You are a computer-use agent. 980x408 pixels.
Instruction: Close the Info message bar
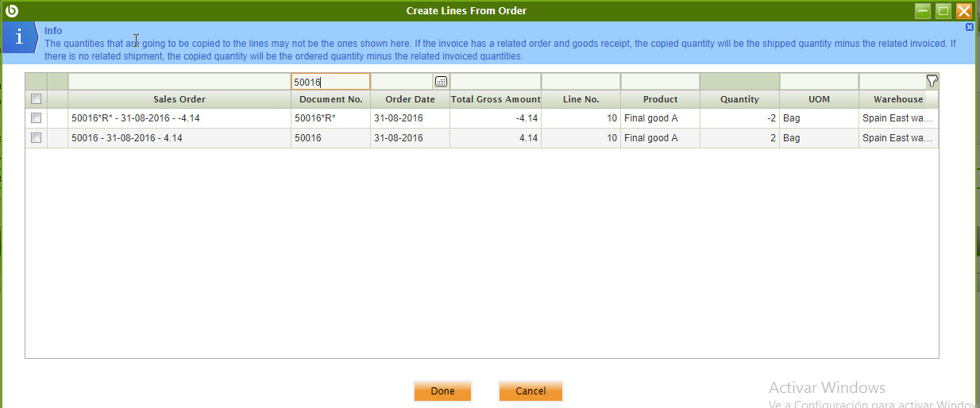point(969,27)
